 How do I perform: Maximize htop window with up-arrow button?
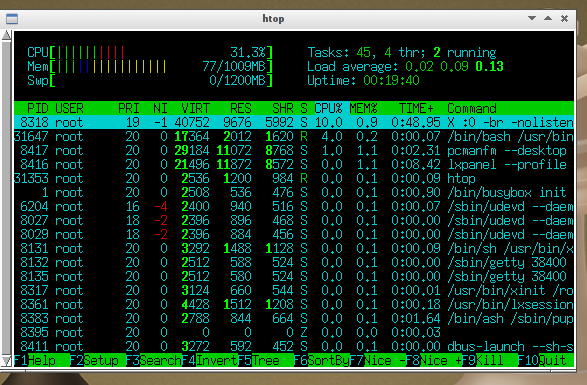pos(548,18)
